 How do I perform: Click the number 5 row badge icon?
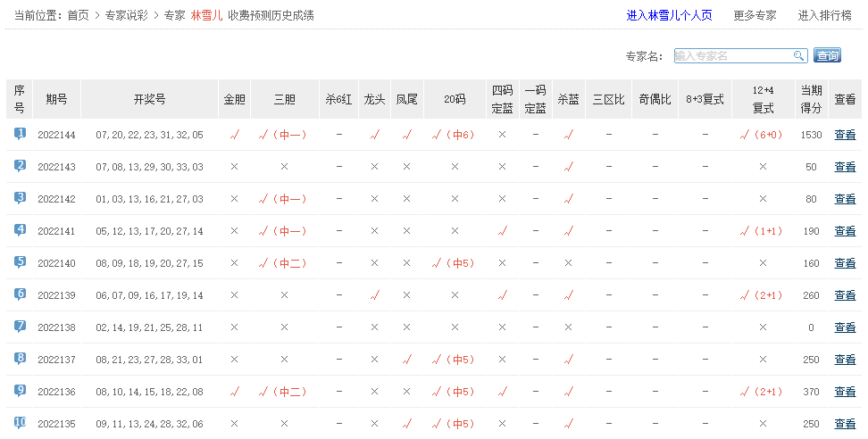pyautogui.click(x=20, y=262)
